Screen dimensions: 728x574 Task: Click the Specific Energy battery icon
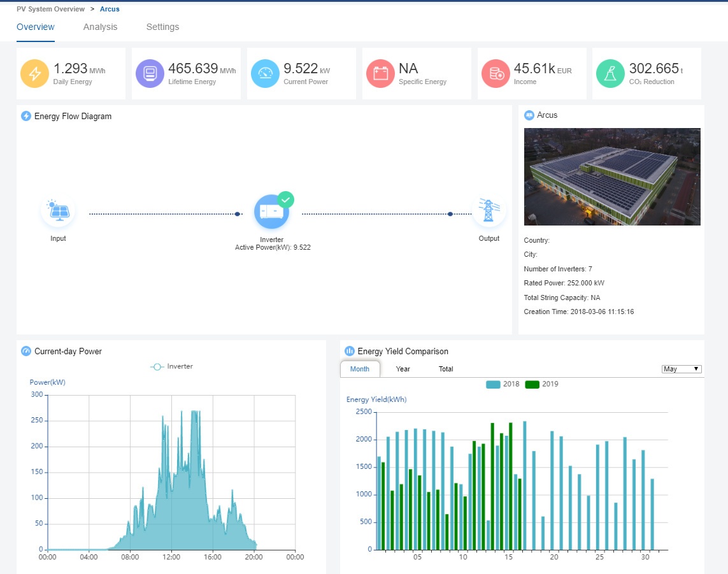coord(380,73)
